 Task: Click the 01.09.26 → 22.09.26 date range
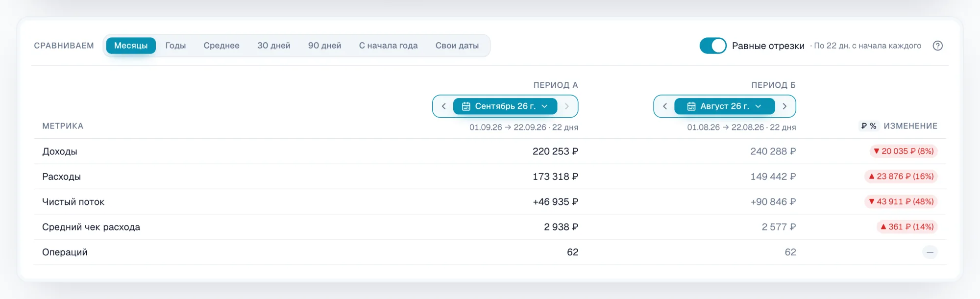[x=524, y=127]
